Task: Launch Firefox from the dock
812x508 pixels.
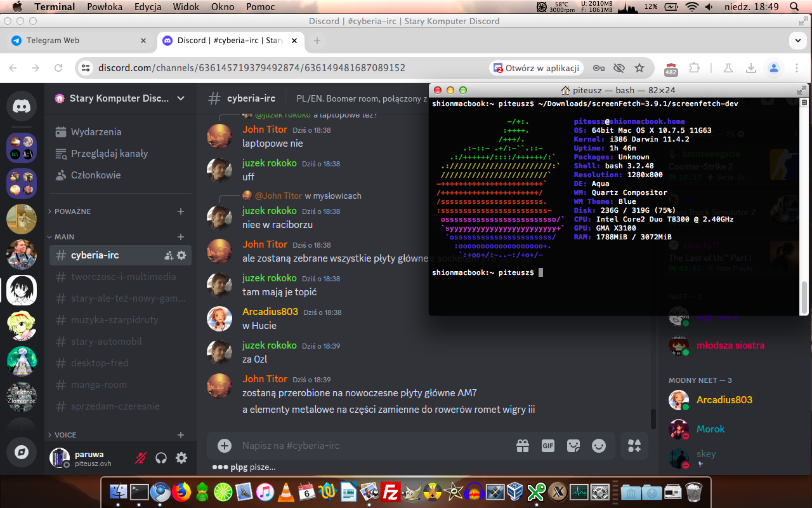Action: click(x=181, y=491)
